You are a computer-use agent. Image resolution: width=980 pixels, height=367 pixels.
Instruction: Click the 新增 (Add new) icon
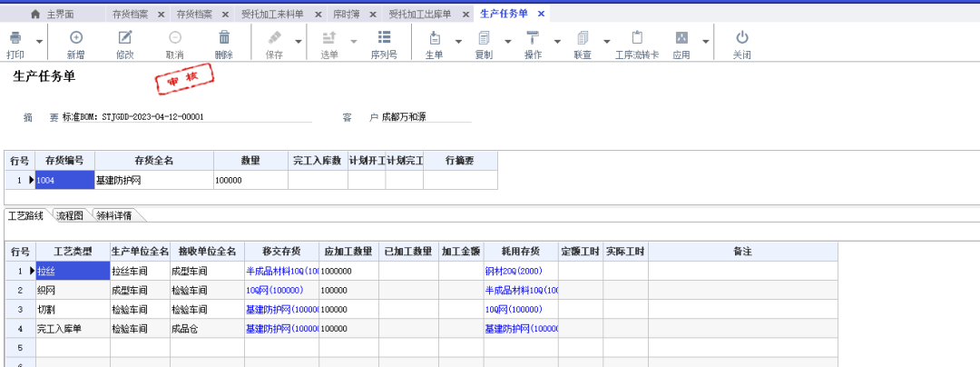(76, 38)
